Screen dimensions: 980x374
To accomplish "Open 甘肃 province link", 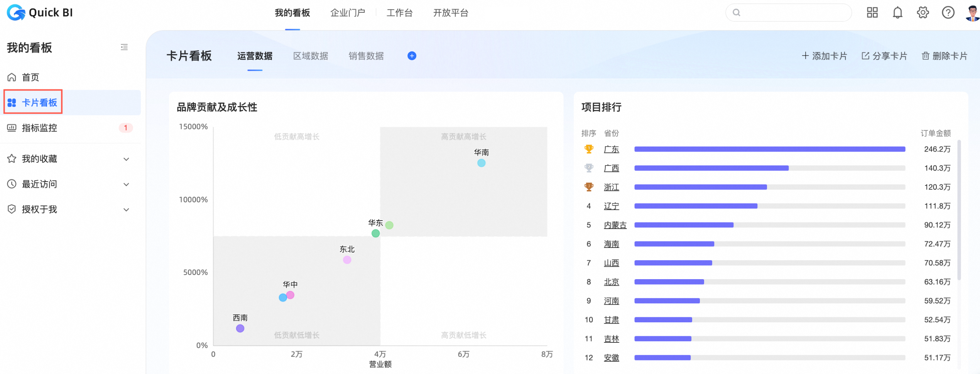I will (611, 320).
